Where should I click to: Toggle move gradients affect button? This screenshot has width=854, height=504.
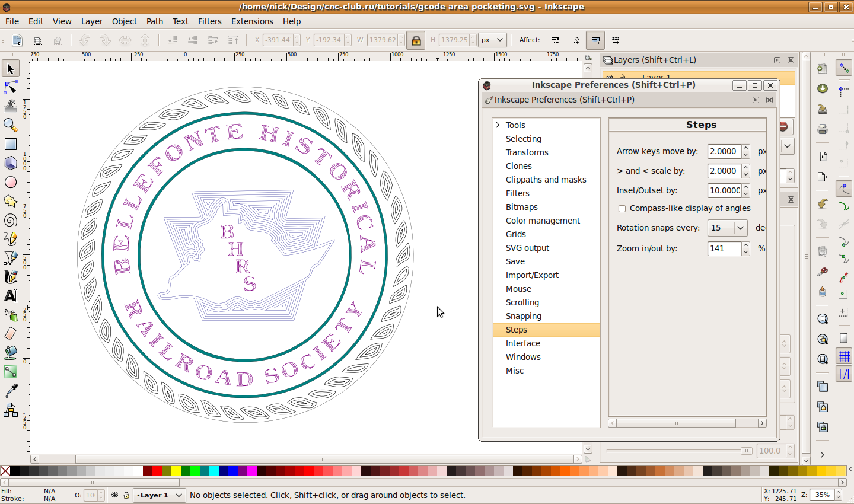point(595,40)
